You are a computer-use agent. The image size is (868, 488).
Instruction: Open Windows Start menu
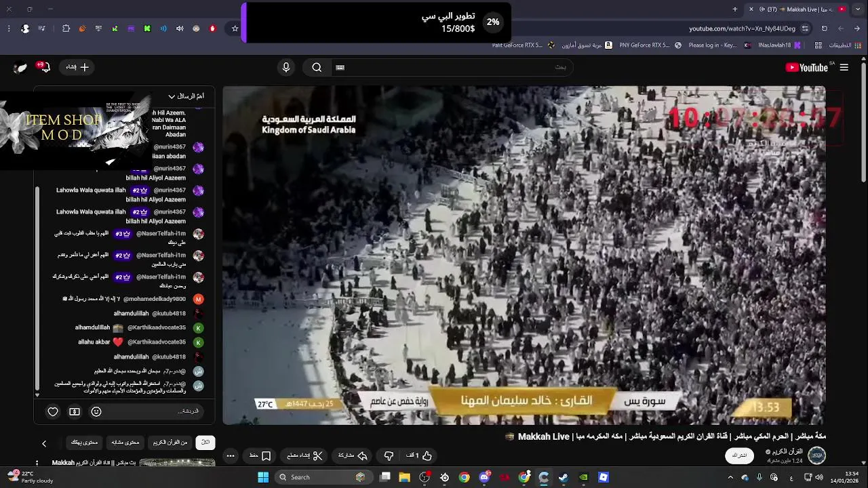coord(263,477)
